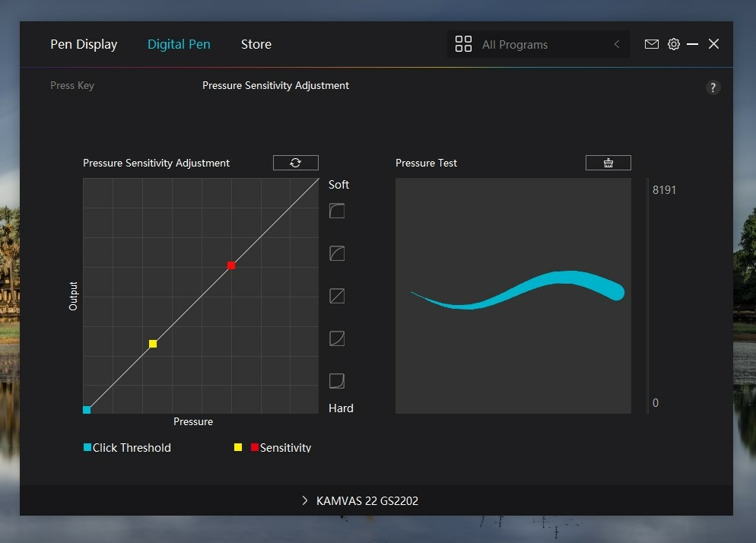Click the Click Threshold legend text
This screenshot has width=756, height=543.
point(132,447)
